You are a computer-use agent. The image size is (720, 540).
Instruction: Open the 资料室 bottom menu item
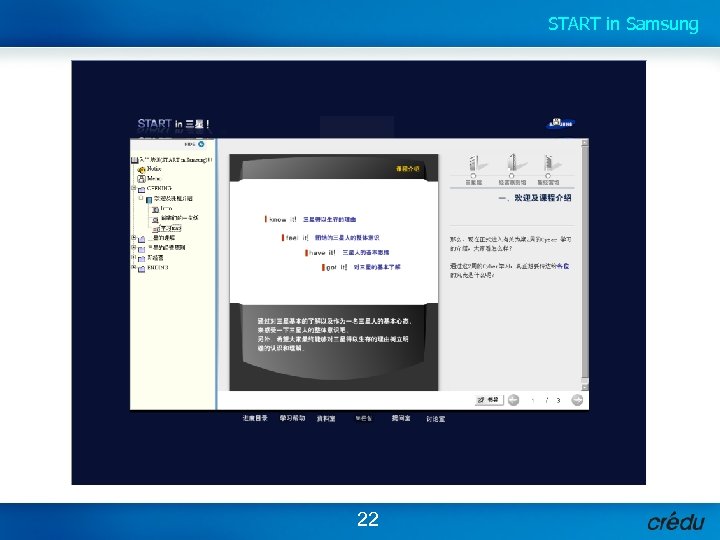coord(326,419)
